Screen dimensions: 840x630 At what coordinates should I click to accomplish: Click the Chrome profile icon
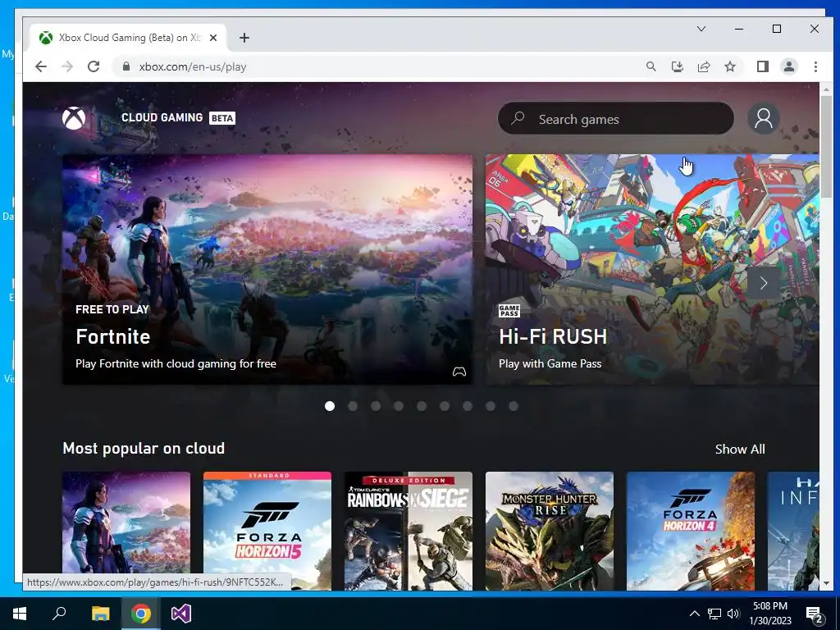click(789, 66)
